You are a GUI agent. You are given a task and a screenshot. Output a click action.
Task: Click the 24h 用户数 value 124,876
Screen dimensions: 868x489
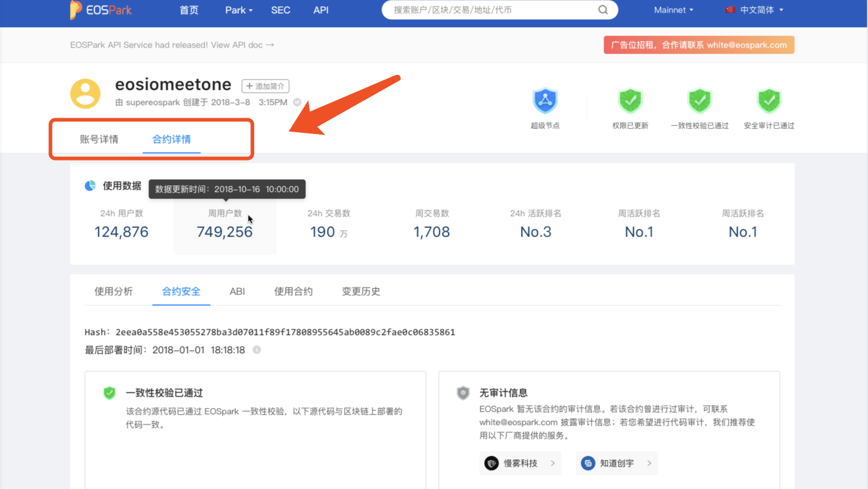click(x=121, y=232)
